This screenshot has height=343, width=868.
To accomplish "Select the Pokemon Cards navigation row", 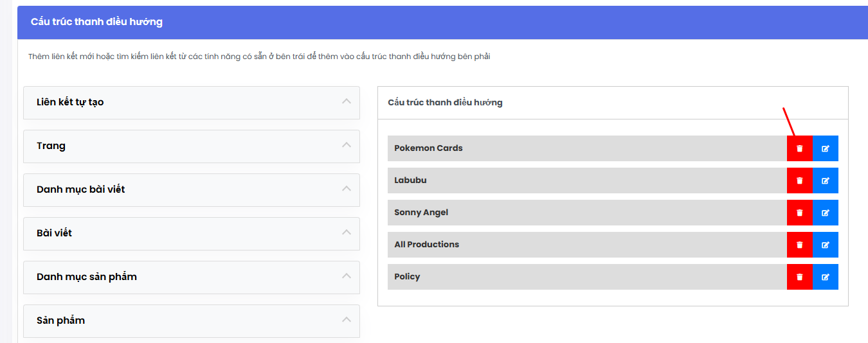I will coord(587,148).
